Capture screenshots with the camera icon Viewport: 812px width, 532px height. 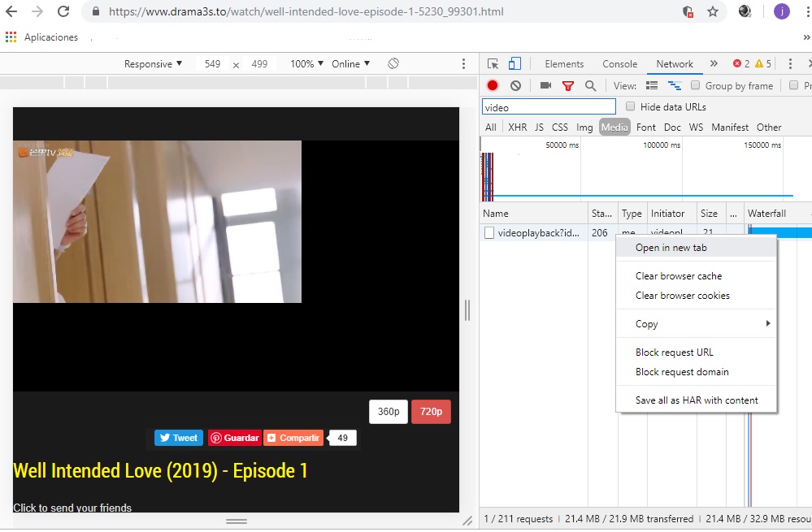545,85
